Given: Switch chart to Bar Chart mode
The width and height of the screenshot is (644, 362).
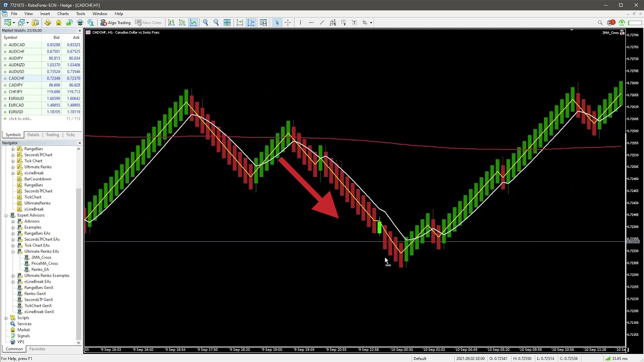Looking at the screenshot, I should (172, 23).
